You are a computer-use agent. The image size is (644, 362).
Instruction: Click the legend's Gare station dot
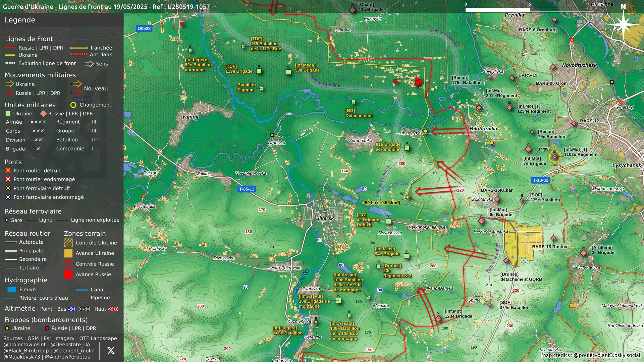click(7, 220)
